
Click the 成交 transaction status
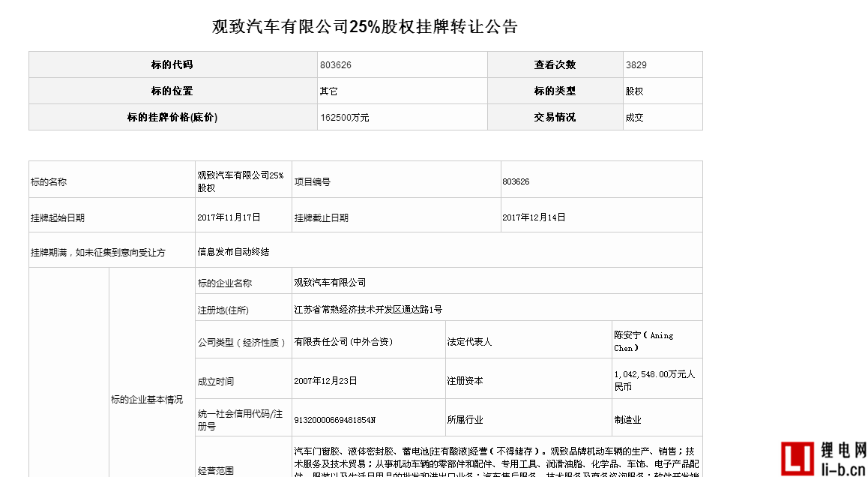pyautogui.click(x=634, y=118)
